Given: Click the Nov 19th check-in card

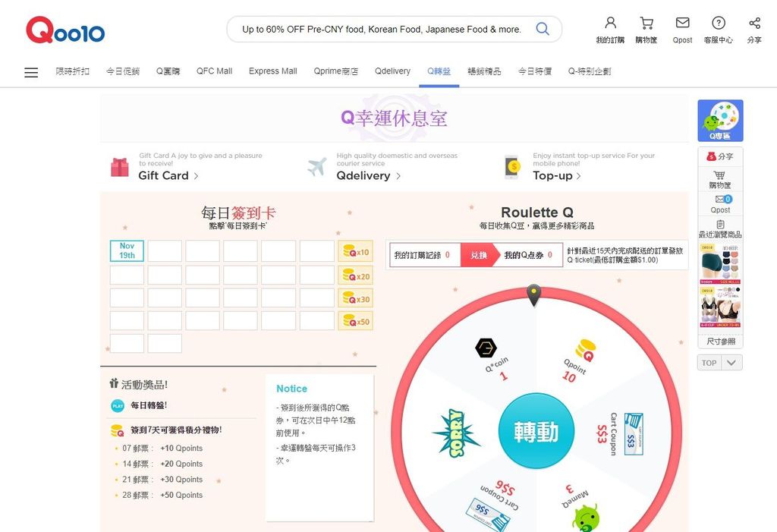Looking at the screenshot, I should (x=127, y=251).
